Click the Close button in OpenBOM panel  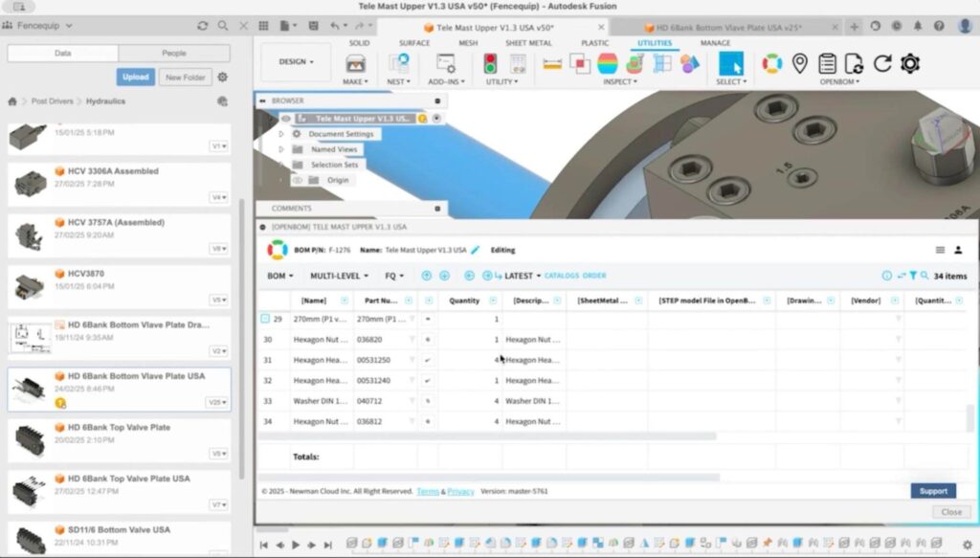pyautogui.click(x=951, y=512)
